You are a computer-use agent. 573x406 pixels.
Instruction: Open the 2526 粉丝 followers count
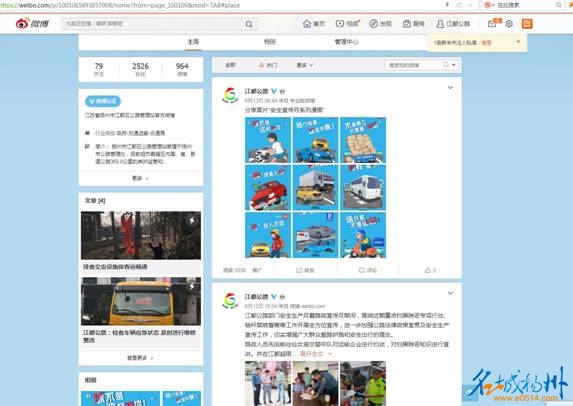140,69
